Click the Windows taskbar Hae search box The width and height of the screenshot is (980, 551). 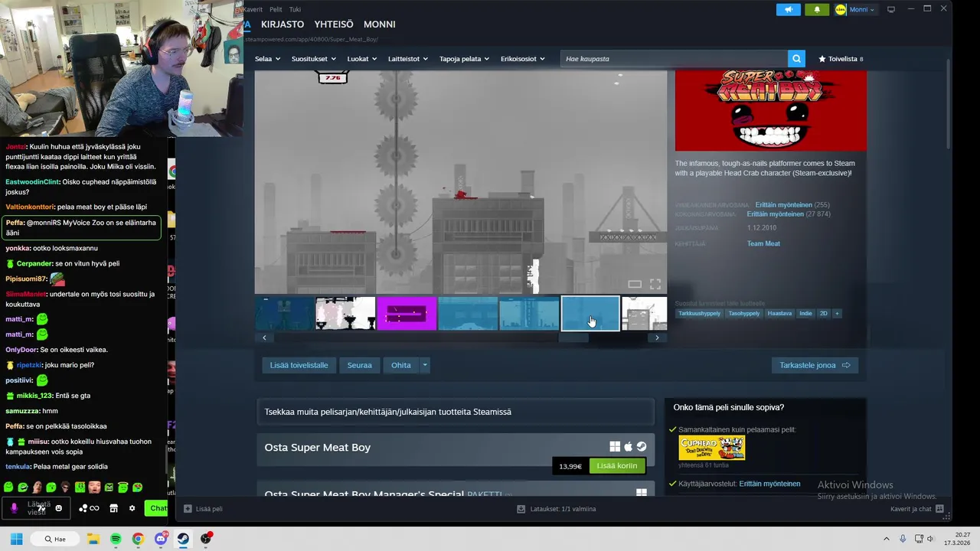click(56, 539)
